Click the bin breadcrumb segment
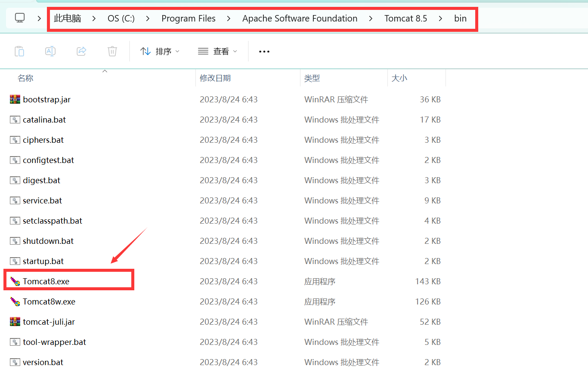Screen dimensions: 588x375 [x=460, y=18]
